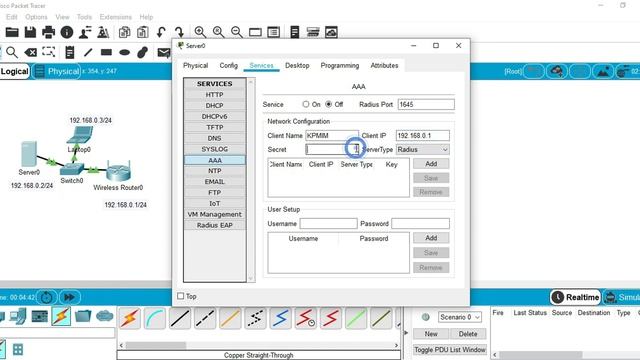Click the Client Name field
Viewport: 640px width, 360px height.
click(x=332, y=136)
